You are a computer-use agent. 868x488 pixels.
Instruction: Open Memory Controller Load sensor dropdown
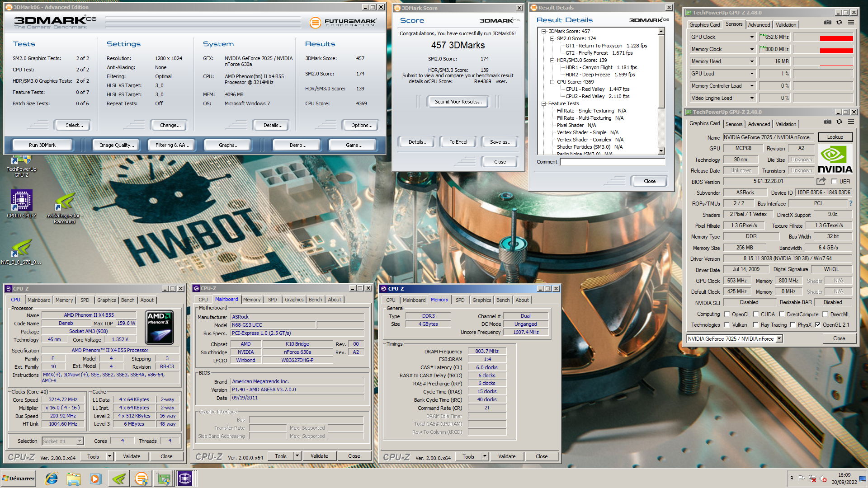click(752, 86)
